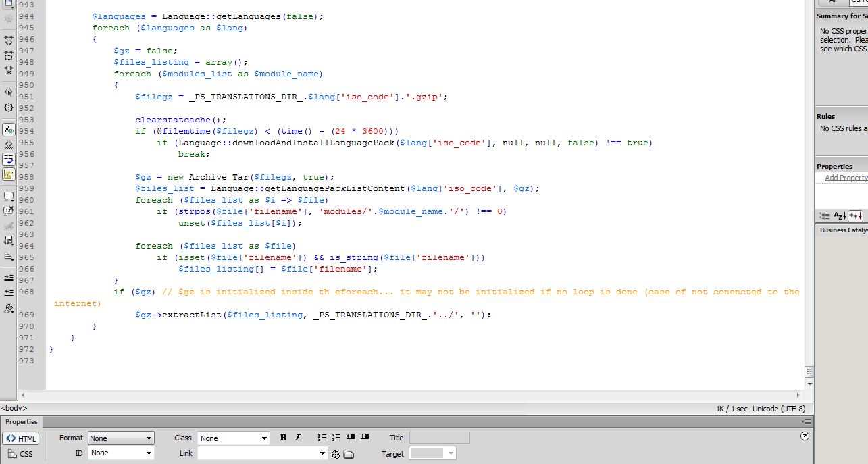Click the 1K / 1 sec status text
The width and height of the screenshot is (868, 464).
[732, 409]
